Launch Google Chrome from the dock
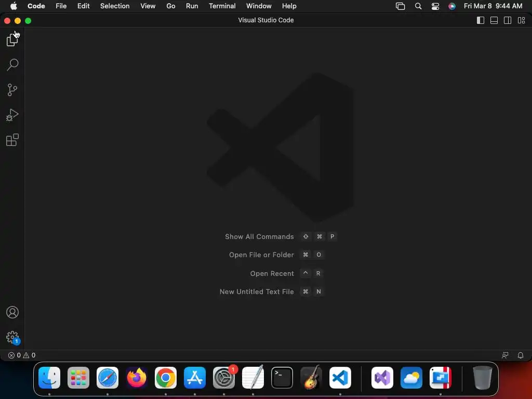The width and height of the screenshot is (532, 399). coord(166,377)
